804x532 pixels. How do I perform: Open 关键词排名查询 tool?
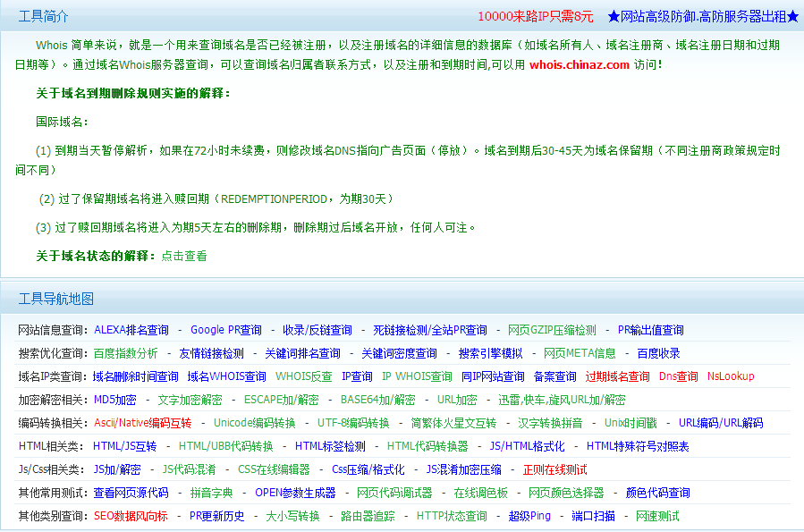click(302, 353)
